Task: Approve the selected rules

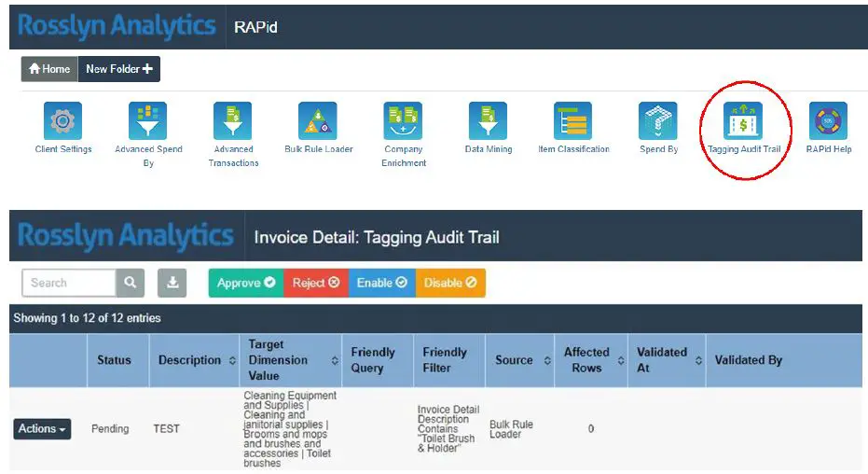Action: (x=246, y=283)
